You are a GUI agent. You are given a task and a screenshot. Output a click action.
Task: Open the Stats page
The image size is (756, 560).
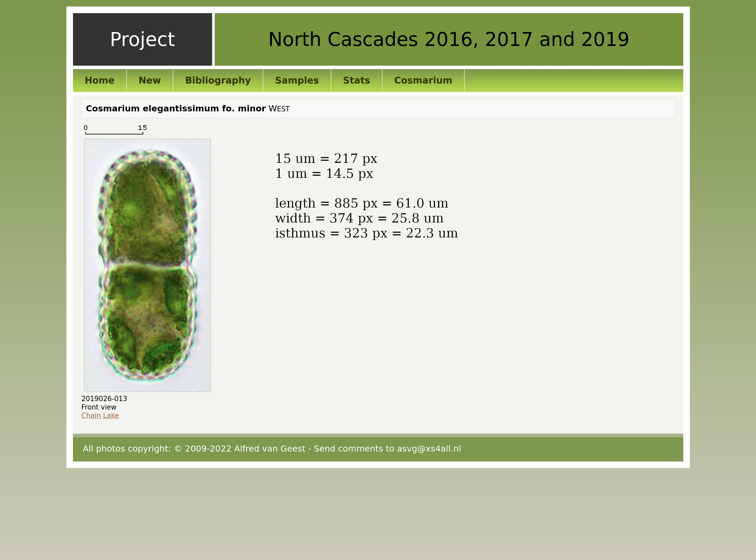pos(356,80)
